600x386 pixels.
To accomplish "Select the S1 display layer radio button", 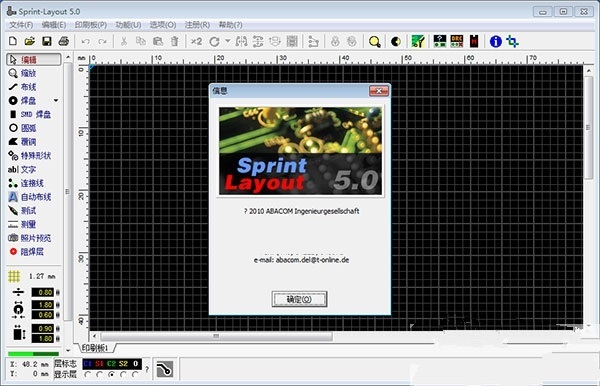I will (x=99, y=375).
